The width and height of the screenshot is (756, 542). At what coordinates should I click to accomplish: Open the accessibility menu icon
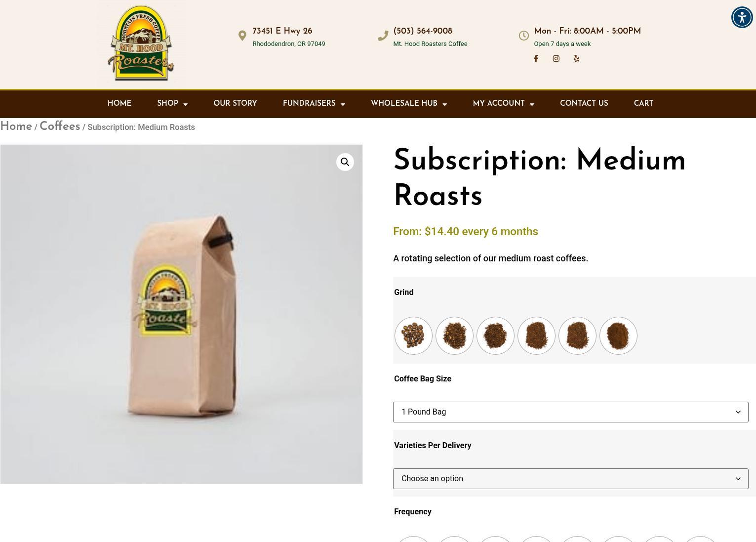[742, 17]
